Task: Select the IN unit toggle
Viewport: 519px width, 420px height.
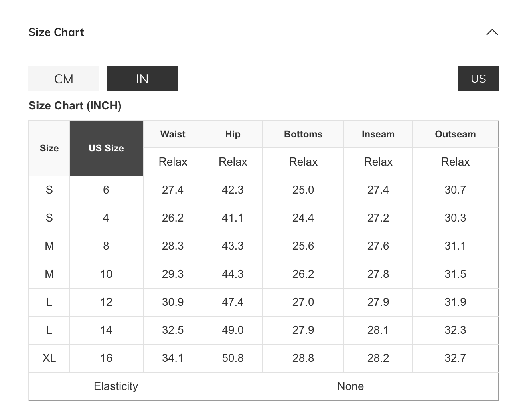Action: pyautogui.click(x=142, y=79)
